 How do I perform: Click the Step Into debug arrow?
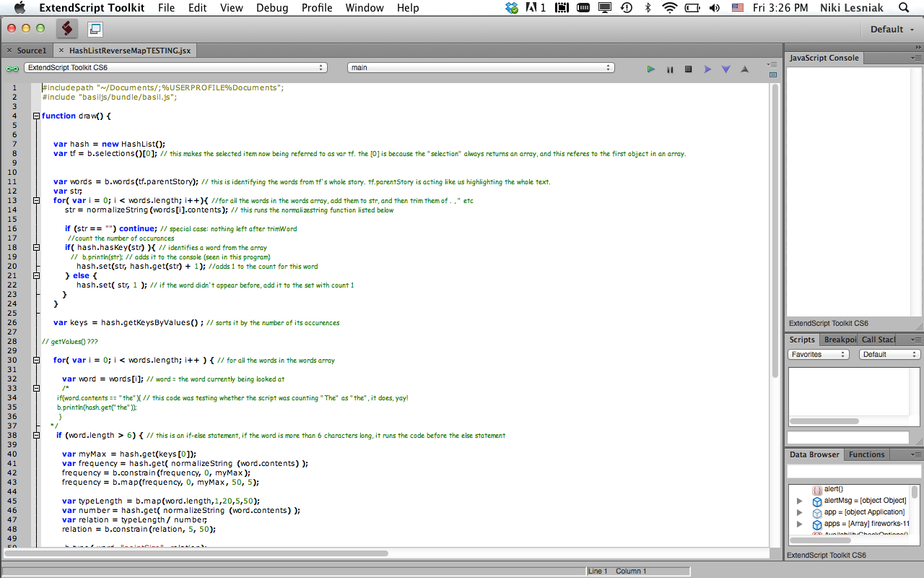[726, 69]
